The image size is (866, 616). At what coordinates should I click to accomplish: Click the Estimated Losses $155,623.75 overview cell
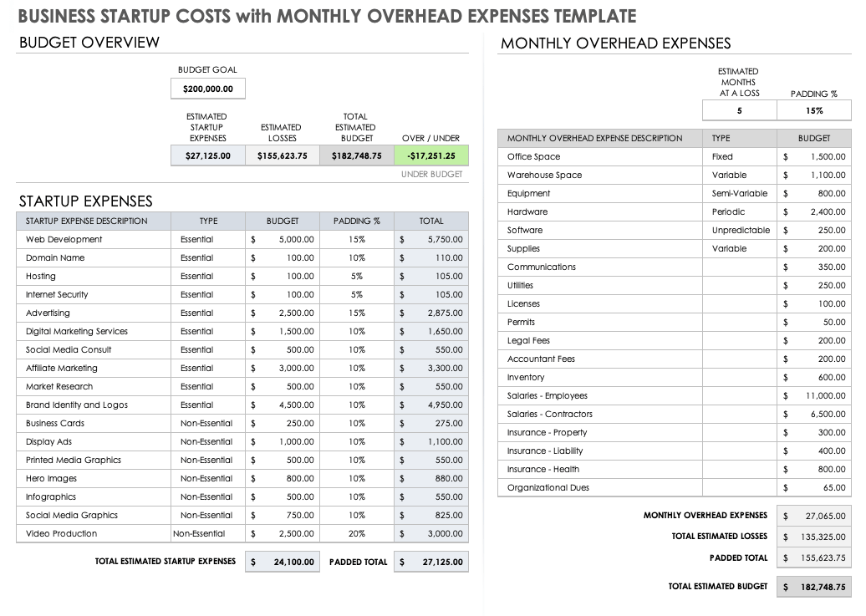coord(282,155)
